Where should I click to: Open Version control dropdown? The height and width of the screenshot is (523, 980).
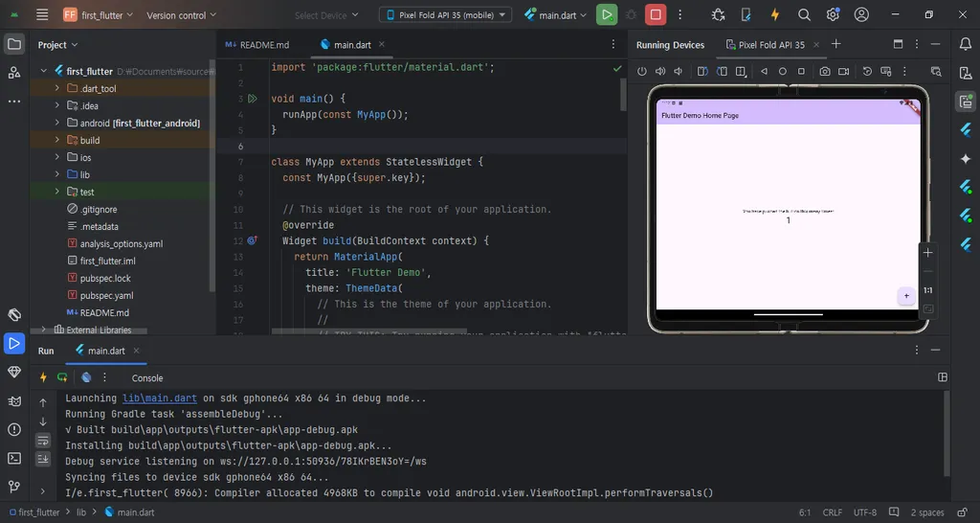[181, 15]
